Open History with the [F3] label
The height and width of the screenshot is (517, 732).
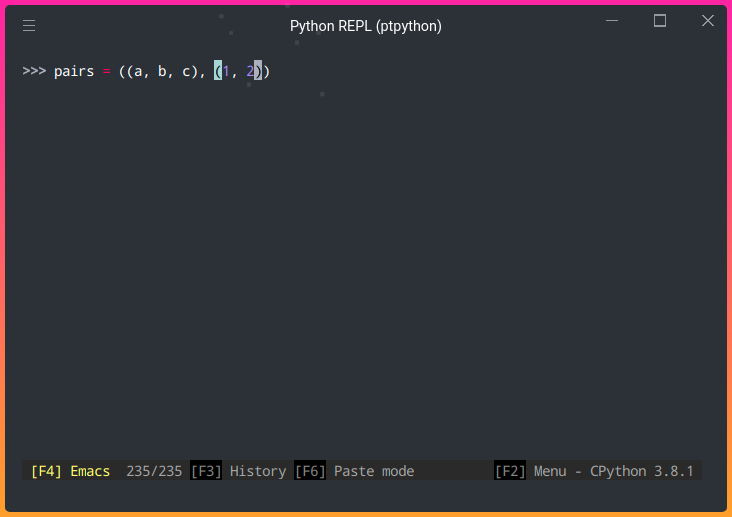tap(206, 471)
